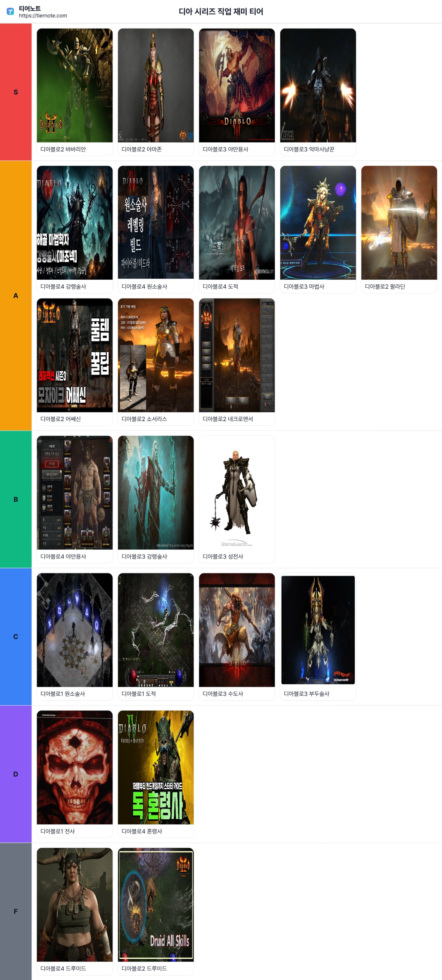Open the 디아블로4 강령술사 thumbnail

coord(75,222)
